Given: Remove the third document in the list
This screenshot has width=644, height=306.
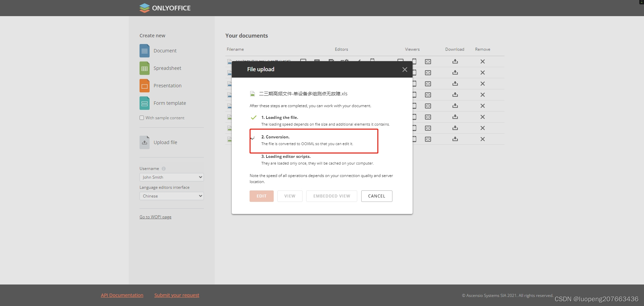Looking at the screenshot, I should tap(483, 84).
